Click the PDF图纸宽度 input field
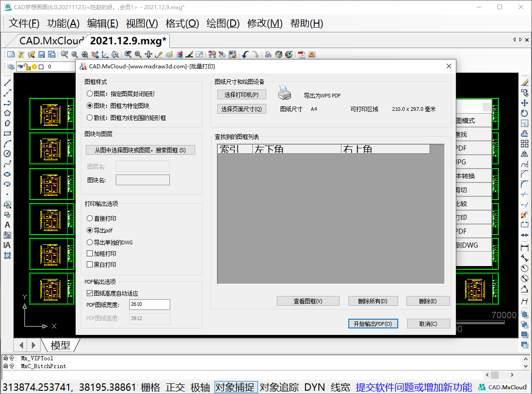 [149, 304]
